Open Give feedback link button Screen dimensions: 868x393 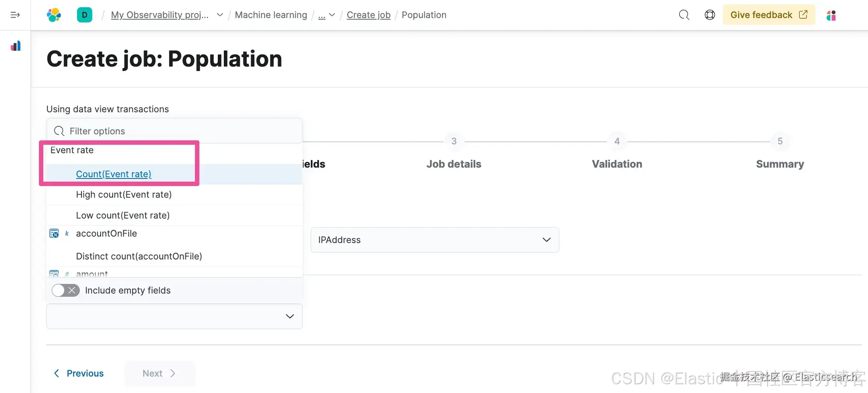point(769,15)
